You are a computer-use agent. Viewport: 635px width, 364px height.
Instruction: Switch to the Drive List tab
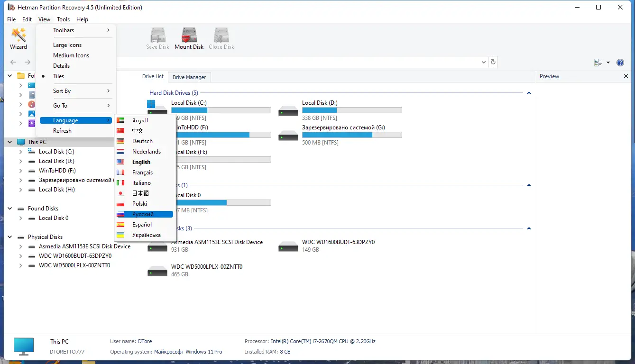153,76
